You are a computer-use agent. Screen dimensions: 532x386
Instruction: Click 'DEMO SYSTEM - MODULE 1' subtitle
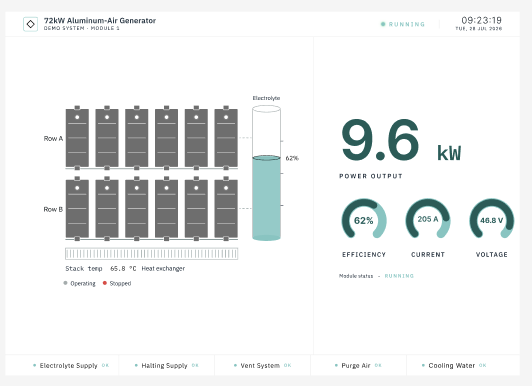point(81,28)
